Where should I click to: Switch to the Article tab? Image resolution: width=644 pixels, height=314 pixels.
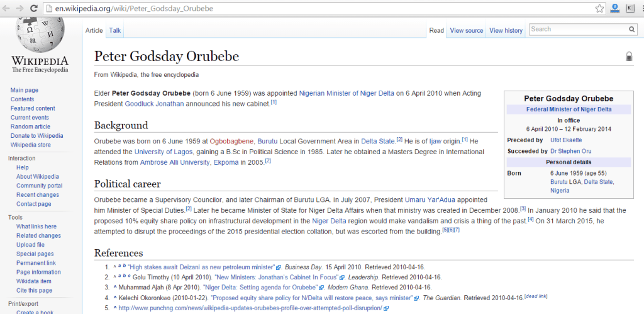(x=94, y=30)
